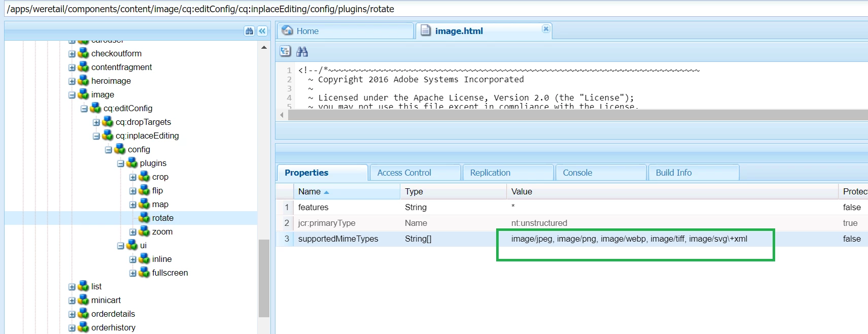Collapse the config tree node
868x334 pixels.
coord(109,150)
